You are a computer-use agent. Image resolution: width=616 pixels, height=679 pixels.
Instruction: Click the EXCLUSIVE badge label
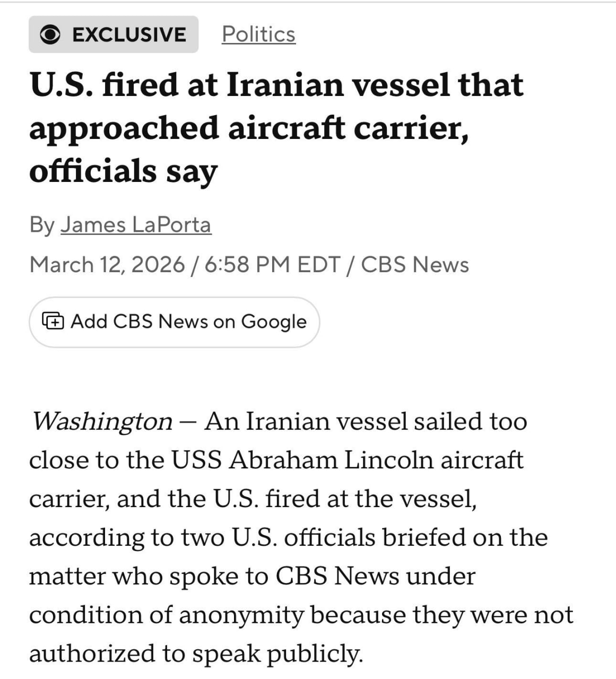129,35
